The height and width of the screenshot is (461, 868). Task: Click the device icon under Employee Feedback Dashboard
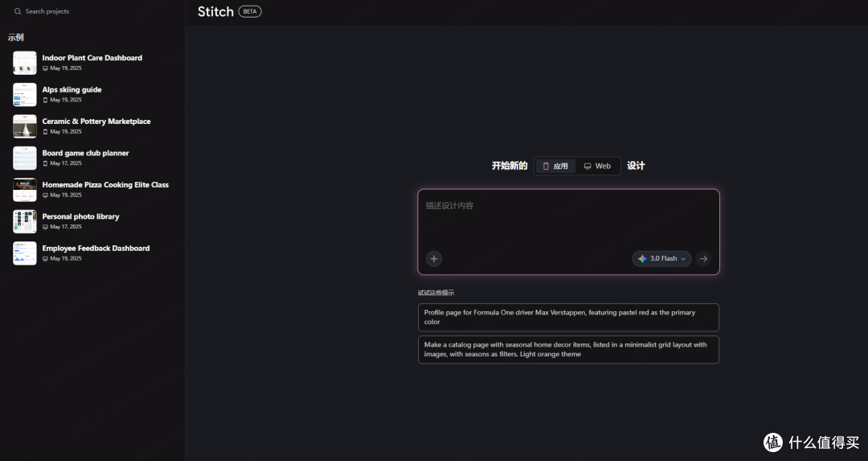point(45,259)
